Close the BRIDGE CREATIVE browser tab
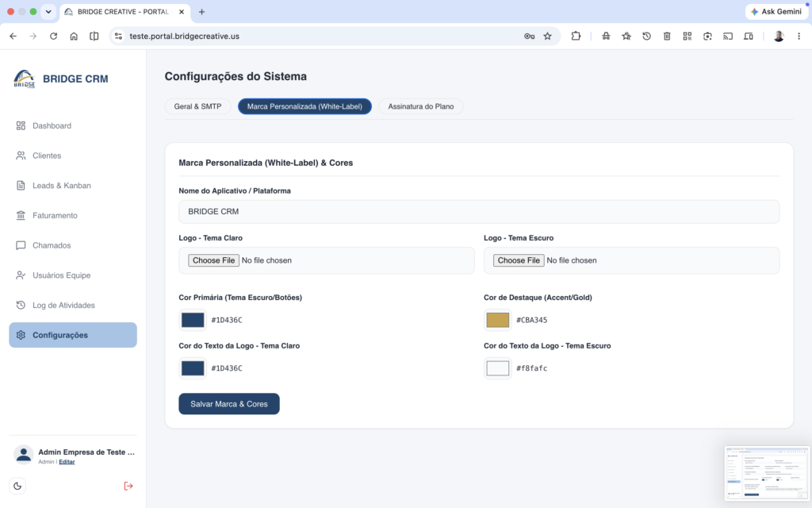This screenshot has width=812, height=508. tap(182, 12)
